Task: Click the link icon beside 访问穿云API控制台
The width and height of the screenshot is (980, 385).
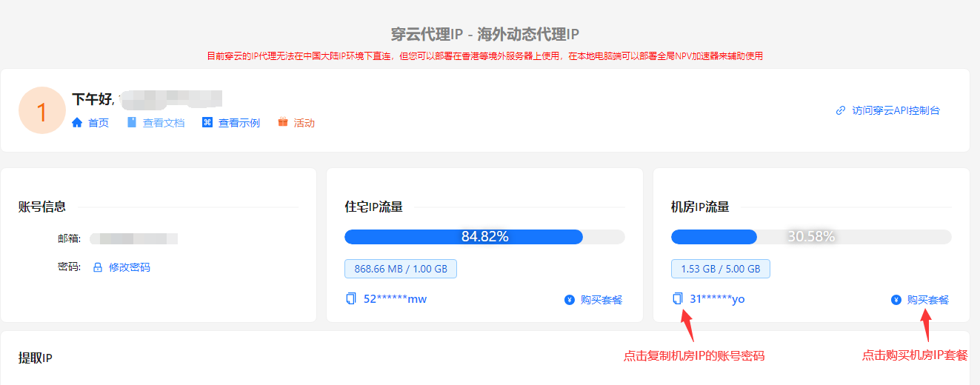Action: pyautogui.click(x=840, y=111)
